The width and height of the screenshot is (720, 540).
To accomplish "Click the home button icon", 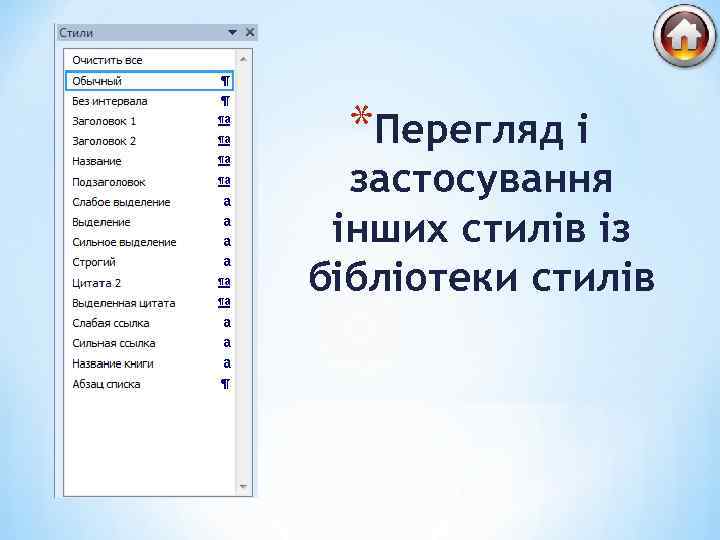I will click(685, 37).
